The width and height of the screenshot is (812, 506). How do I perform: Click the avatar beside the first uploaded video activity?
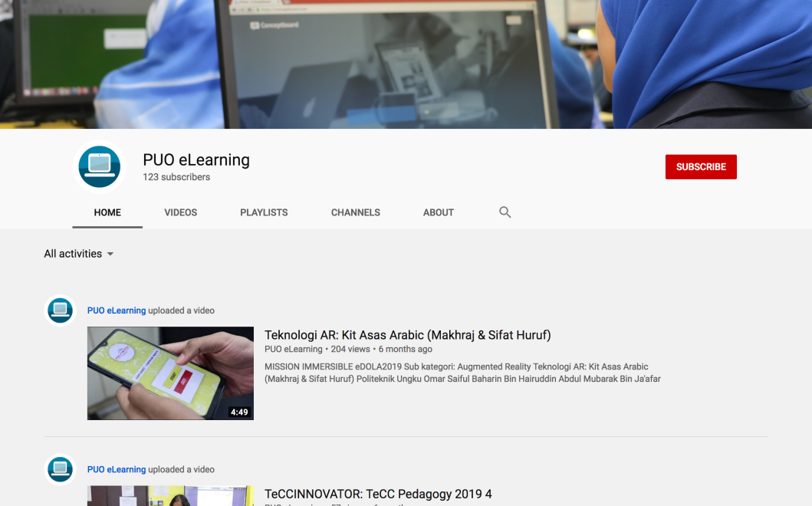60,310
